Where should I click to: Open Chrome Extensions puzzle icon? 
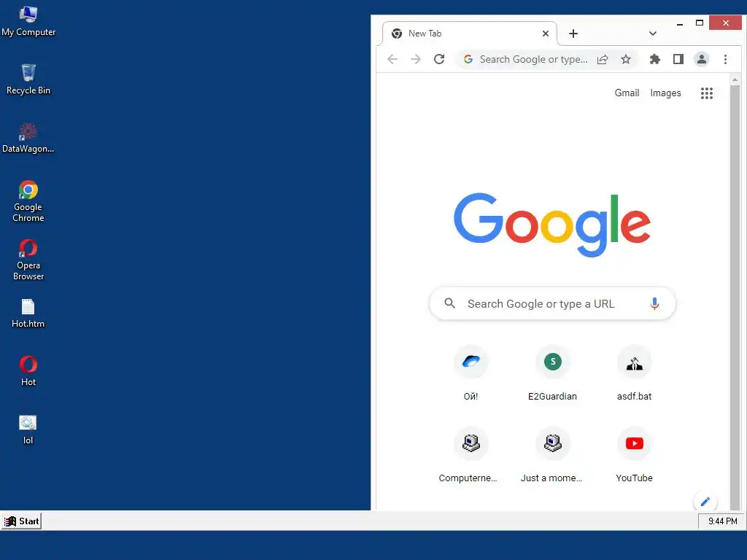(655, 59)
